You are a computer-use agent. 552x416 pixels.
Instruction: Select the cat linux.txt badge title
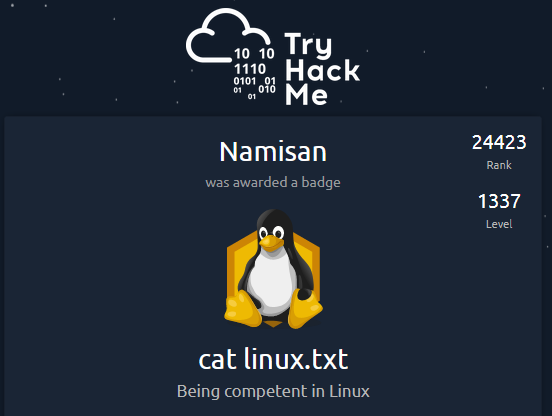pyautogui.click(x=273, y=359)
